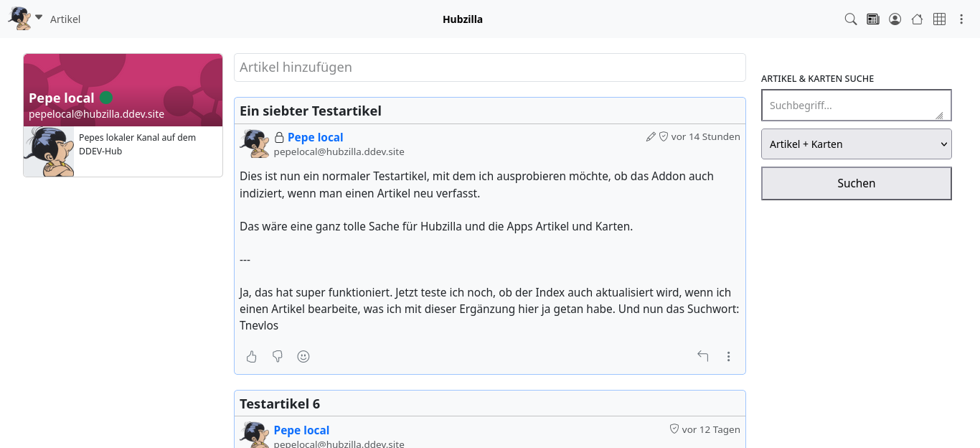Open the 'Testartikel 6' author Pepe local link
The width and height of the screenshot is (980, 448).
tap(301, 430)
